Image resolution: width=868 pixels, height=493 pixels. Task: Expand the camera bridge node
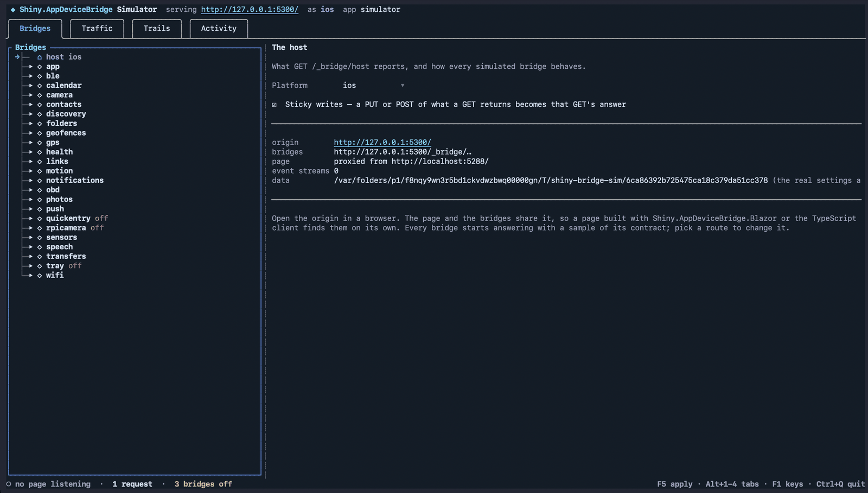[31, 95]
